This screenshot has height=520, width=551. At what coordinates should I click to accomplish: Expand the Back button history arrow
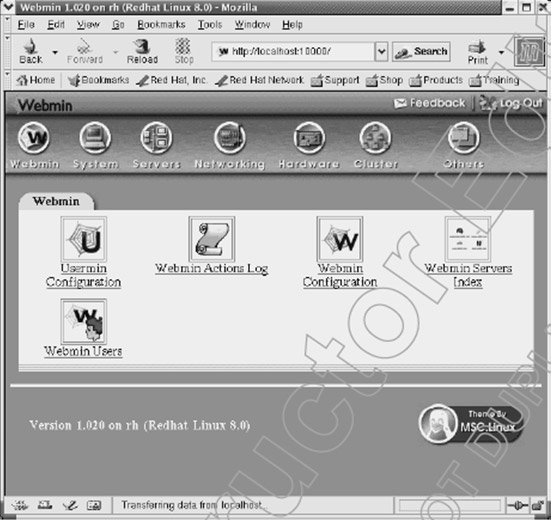coord(55,52)
